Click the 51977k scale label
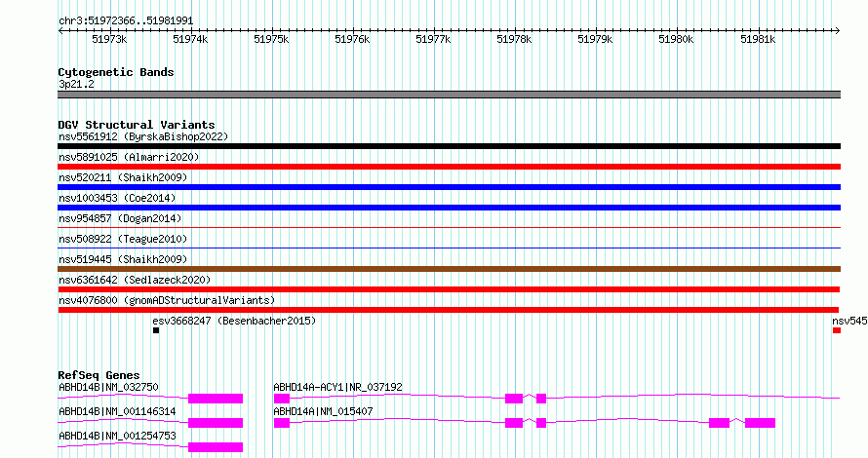Image resolution: width=868 pixels, height=458 pixels. (433, 39)
